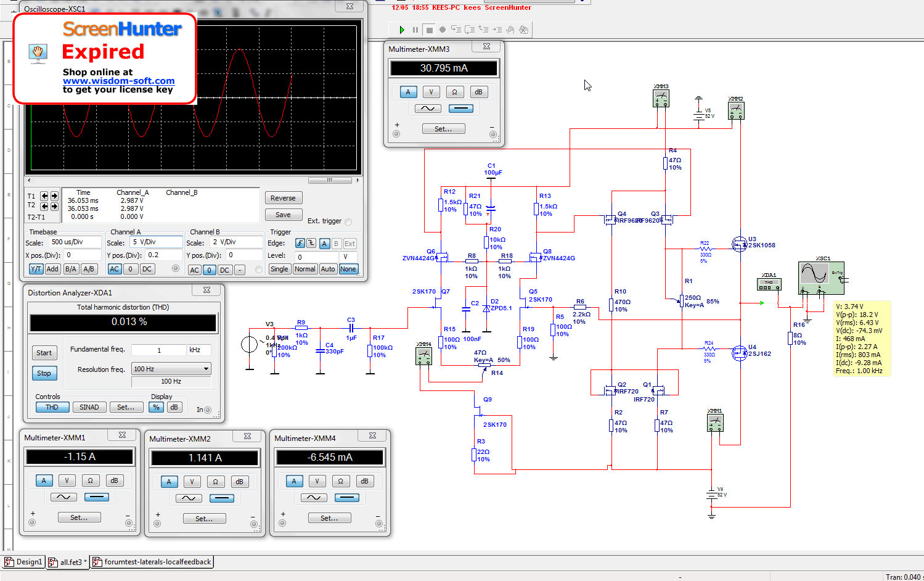
Task: Click the Timebase Scale 500 us/Div field
Action: (75, 242)
